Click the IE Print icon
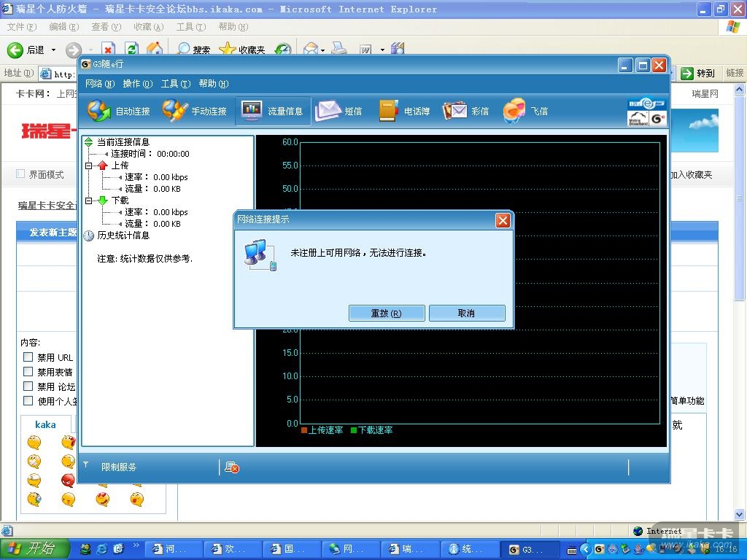This screenshot has width=747, height=560. (x=338, y=49)
